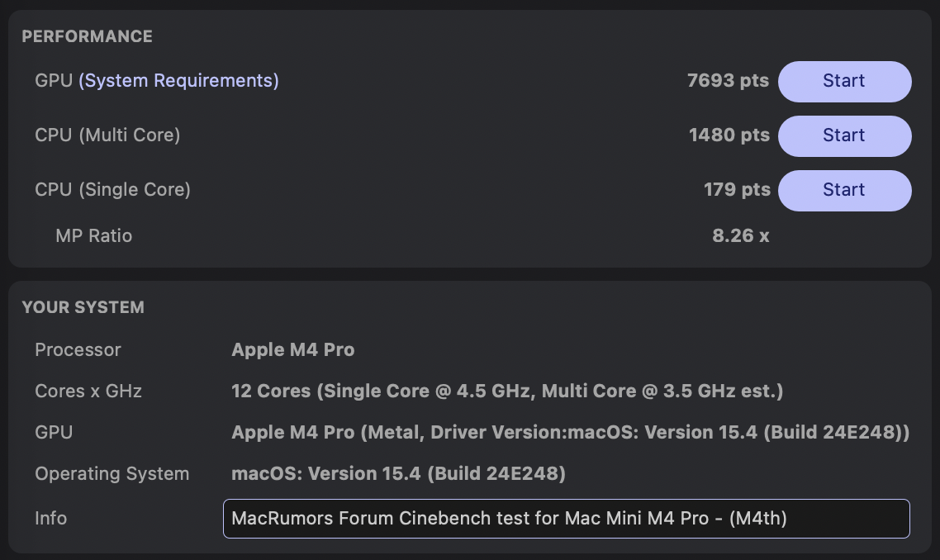Start the GPU benchmark test
Viewport: 940px width, 560px height.
click(844, 81)
